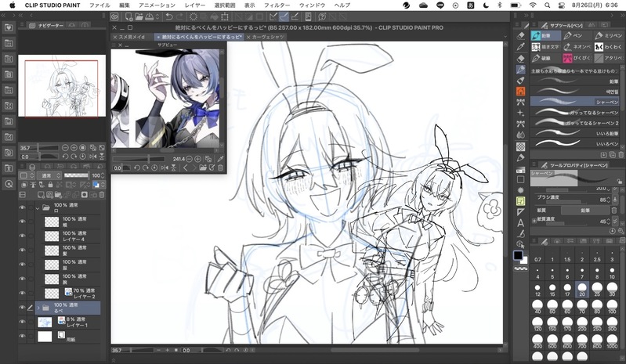Switch to the スメ男メイd canvas tab
Screen dimensions: 626x364
[x=132, y=37]
